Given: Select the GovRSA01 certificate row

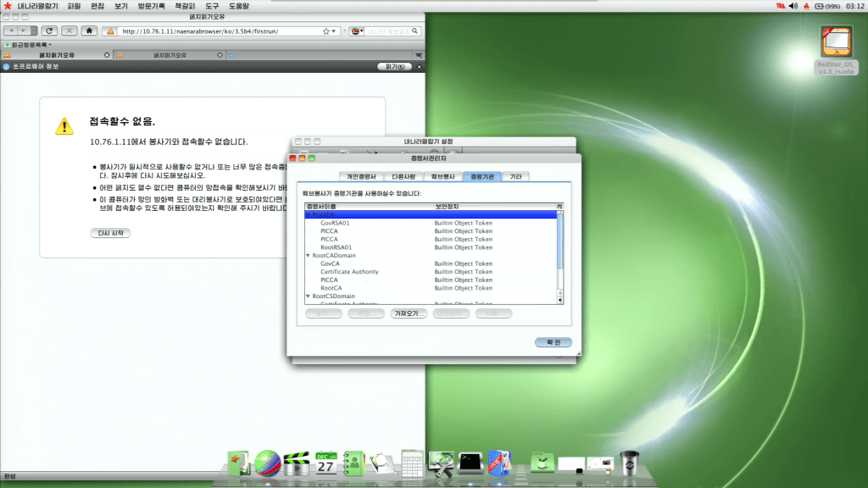Looking at the screenshot, I should [335, 223].
